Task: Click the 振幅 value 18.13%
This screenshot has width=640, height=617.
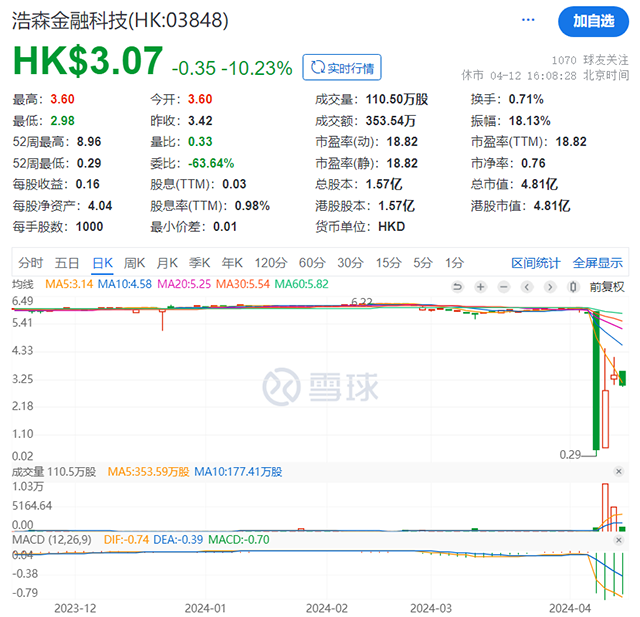Action: pos(529,121)
